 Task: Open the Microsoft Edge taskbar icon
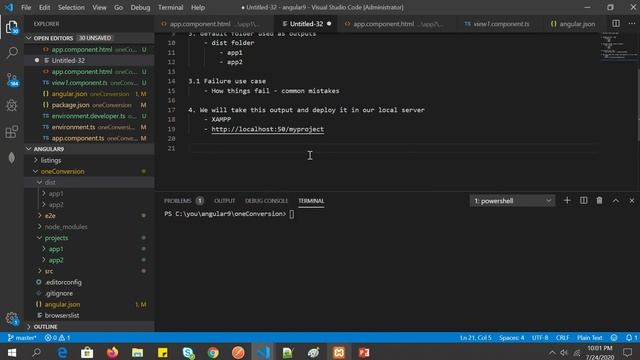click(62, 352)
